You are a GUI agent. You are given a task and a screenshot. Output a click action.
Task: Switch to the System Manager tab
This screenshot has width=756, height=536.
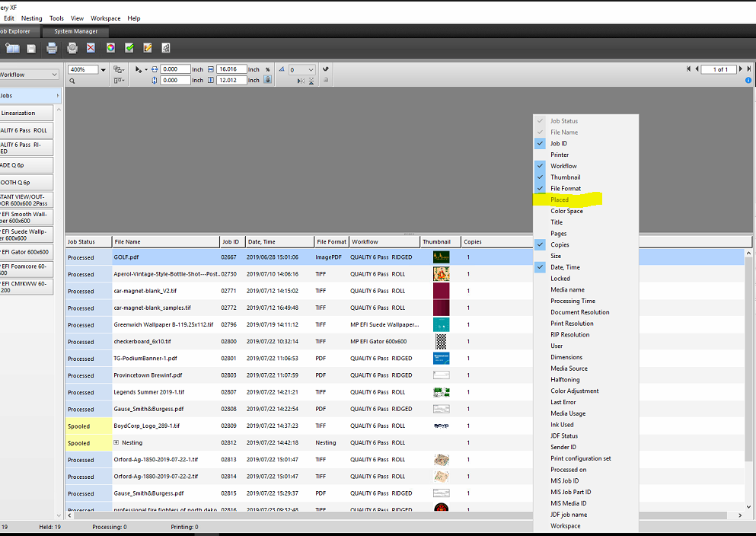click(75, 31)
